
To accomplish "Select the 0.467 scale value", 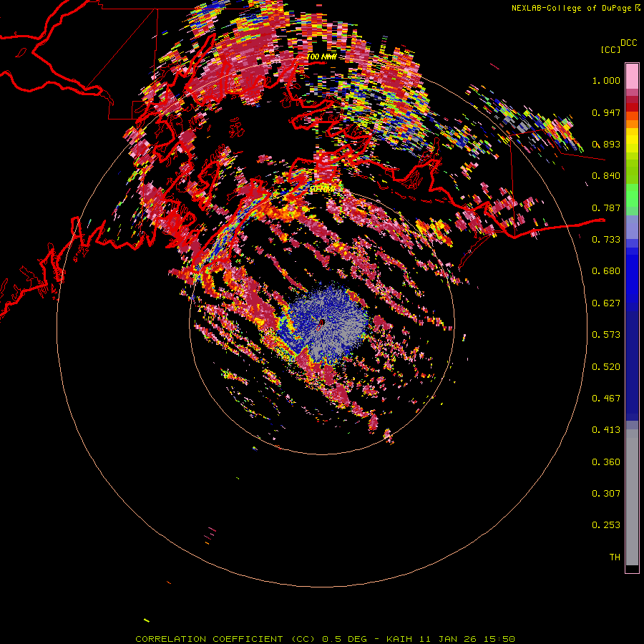I will tap(606, 399).
